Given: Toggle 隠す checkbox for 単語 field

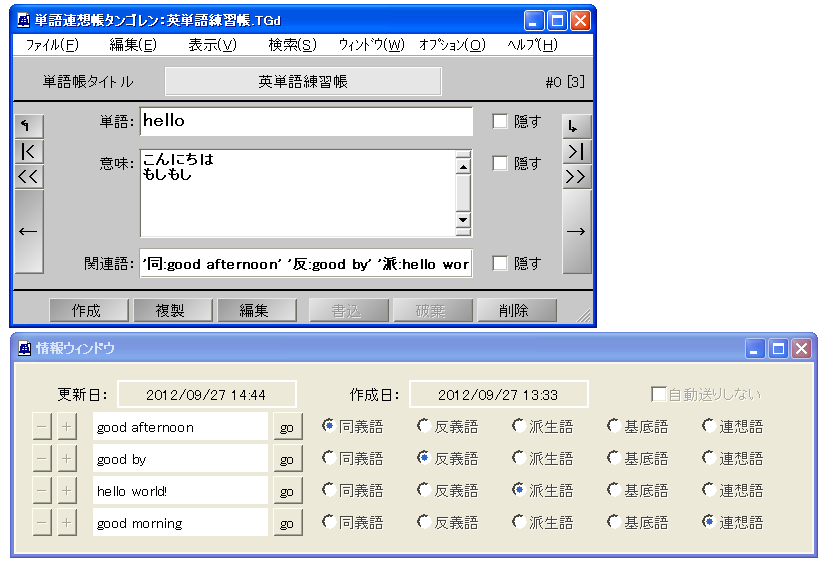Looking at the screenshot, I should (500, 121).
